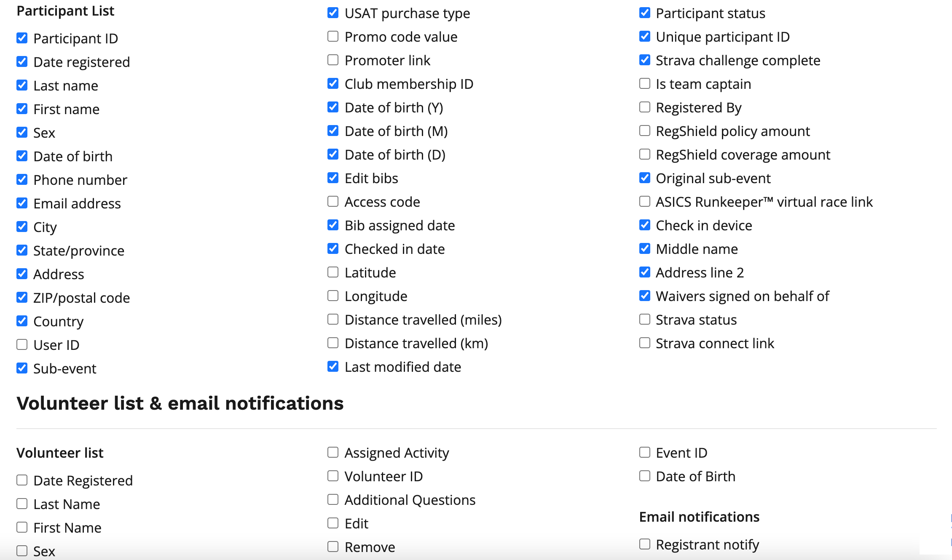Check the volunteer Event ID box
Image resolution: width=952 pixels, height=560 pixels.
click(645, 453)
